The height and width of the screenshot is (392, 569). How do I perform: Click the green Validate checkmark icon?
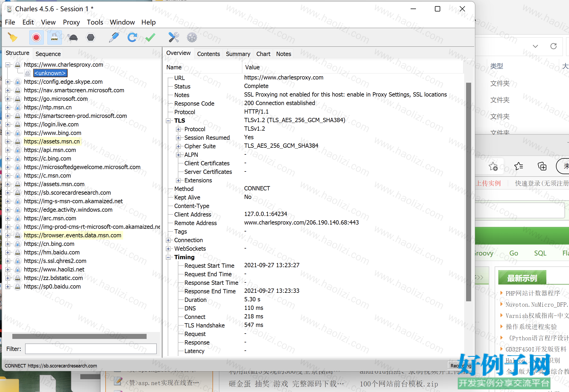click(x=150, y=38)
